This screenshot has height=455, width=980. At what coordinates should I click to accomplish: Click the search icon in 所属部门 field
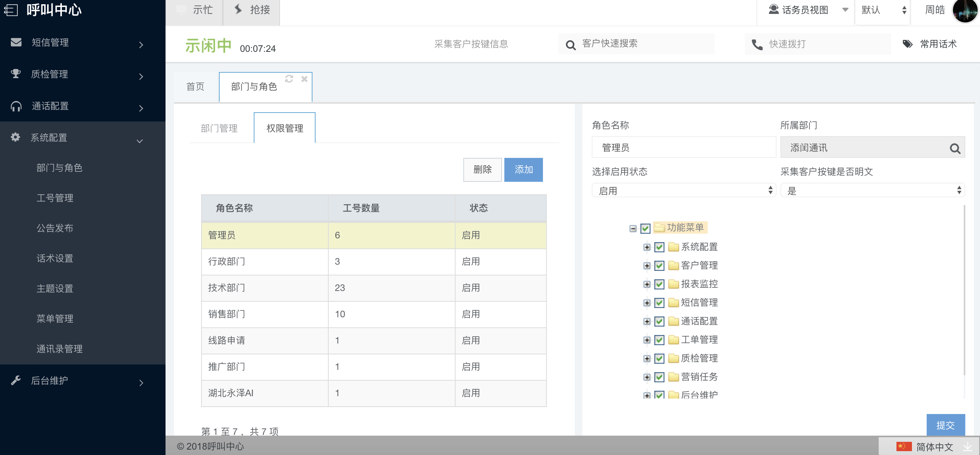coord(954,148)
